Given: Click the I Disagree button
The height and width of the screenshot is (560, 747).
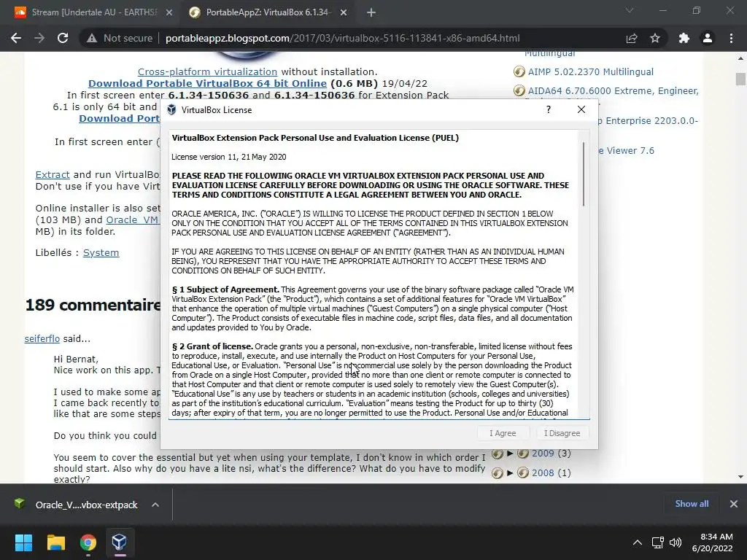Looking at the screenshot, I should 562,433.
